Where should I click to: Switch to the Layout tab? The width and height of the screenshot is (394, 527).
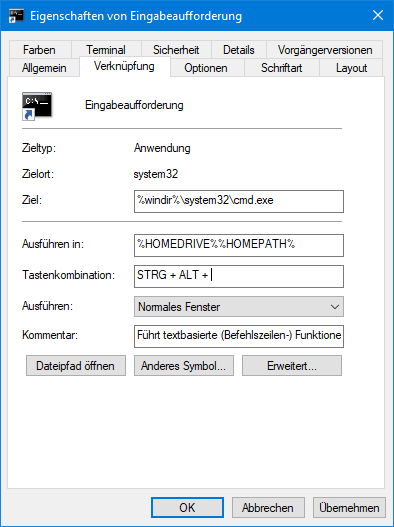tap(351, 68)
